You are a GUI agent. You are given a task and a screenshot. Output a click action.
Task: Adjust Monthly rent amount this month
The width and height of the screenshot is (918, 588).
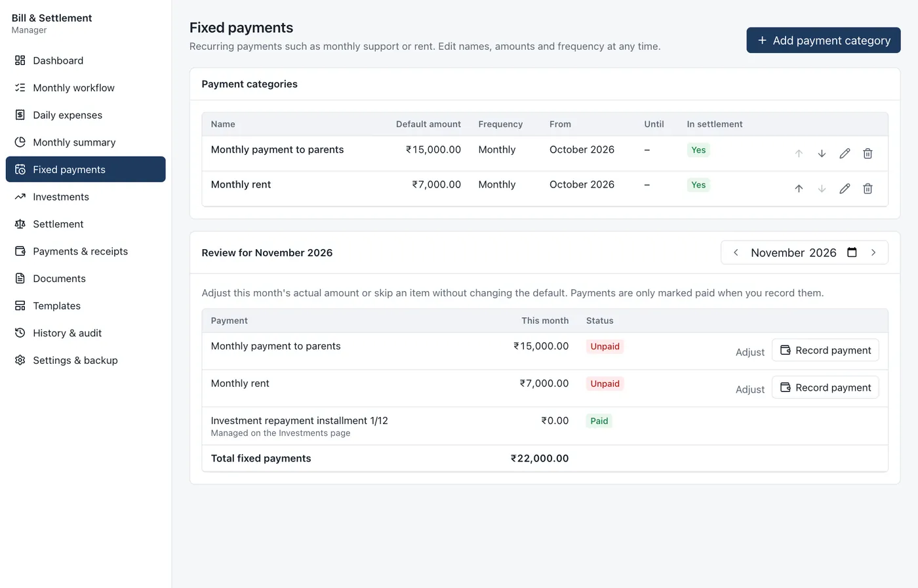tap(750, 389)
